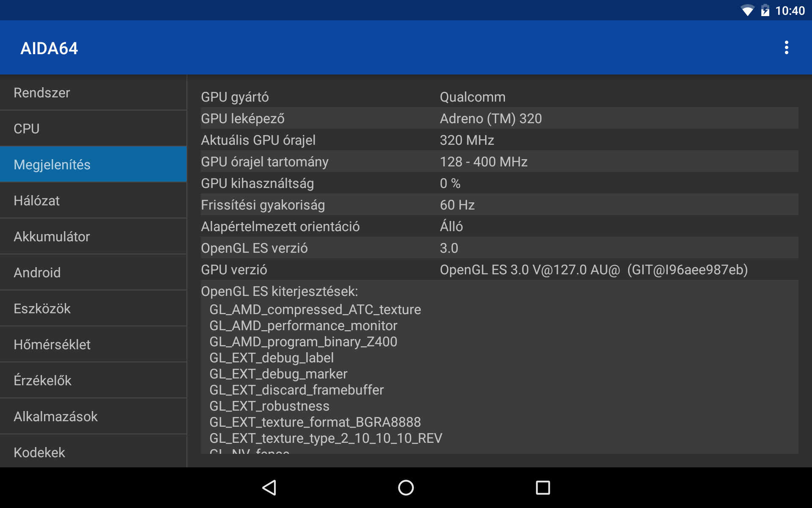Select GL_EXT_debug_marker extension entry
Image resolution: width=812 pixels, height=508 pixels.
(278, 374)
